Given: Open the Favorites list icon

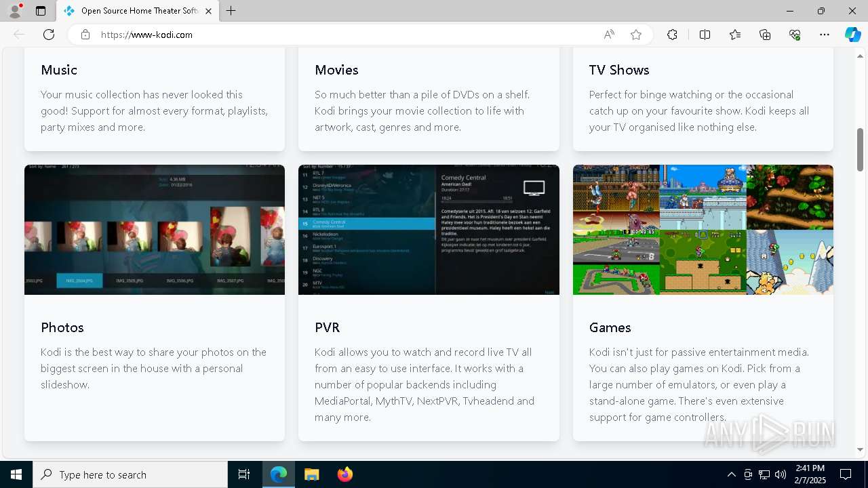Looking at the screenshot, I should 735,35.
